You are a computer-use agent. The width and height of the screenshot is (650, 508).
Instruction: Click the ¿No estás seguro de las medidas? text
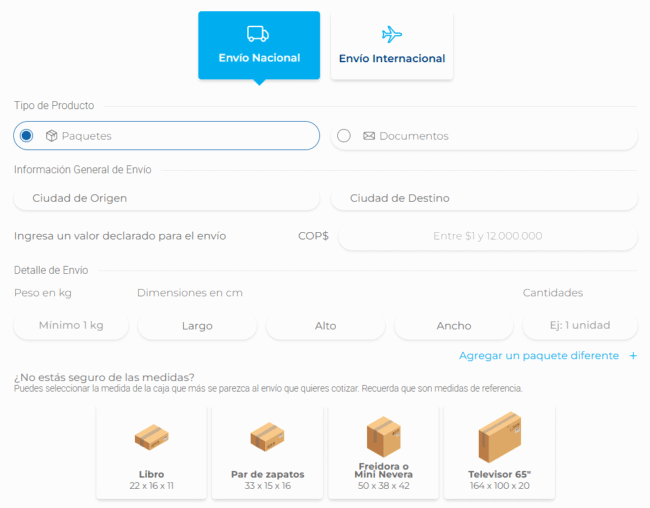(x=104, y=377)
